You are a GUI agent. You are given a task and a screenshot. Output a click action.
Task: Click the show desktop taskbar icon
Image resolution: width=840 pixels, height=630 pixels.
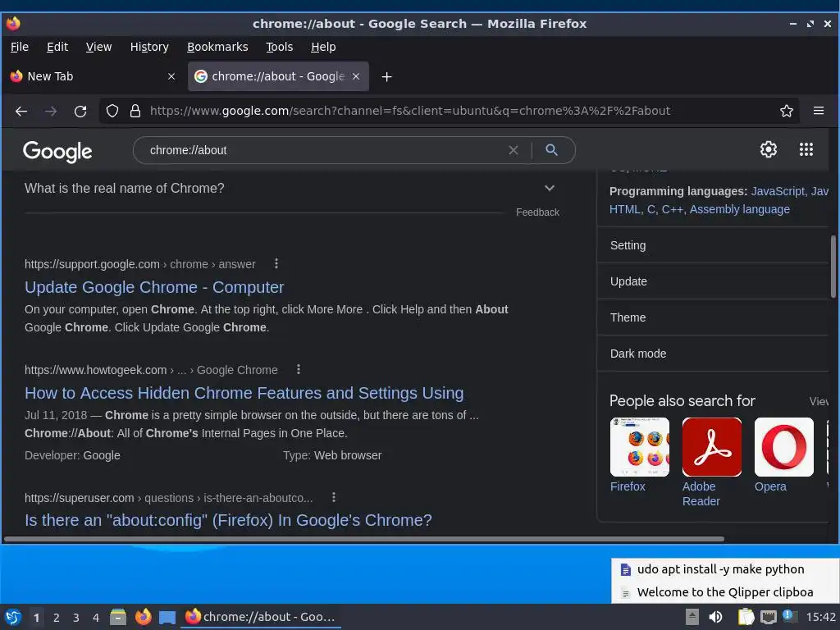coord(167,617)
